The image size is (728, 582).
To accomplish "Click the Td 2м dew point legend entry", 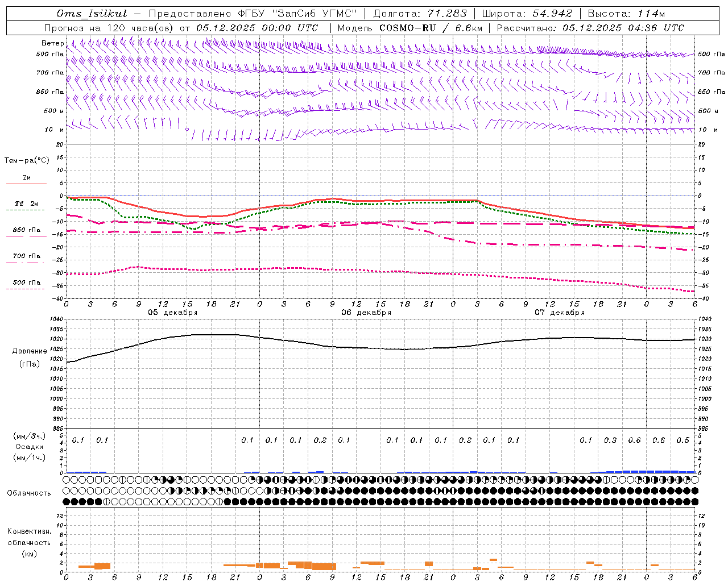I will 26,203.
